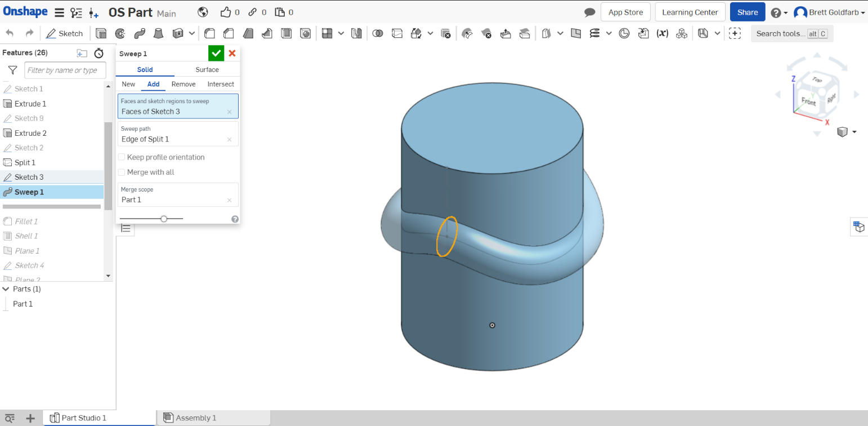Open the Loft tool
Screen dimensions: 868x426
tap(159, 33)
